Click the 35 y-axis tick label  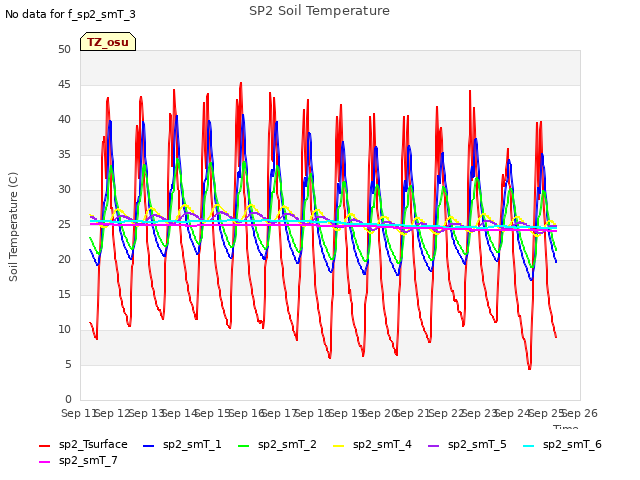pyautogui.click(x=64, y=154)
